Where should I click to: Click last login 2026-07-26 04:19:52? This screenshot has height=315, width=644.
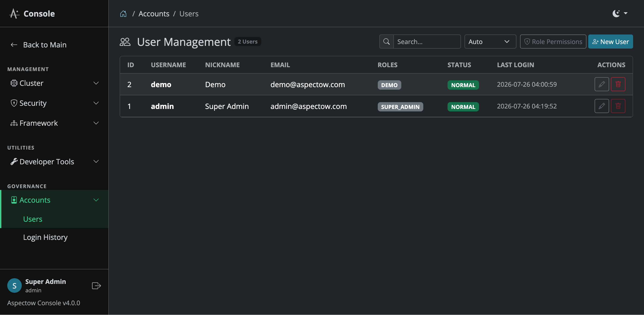(527, 106)
